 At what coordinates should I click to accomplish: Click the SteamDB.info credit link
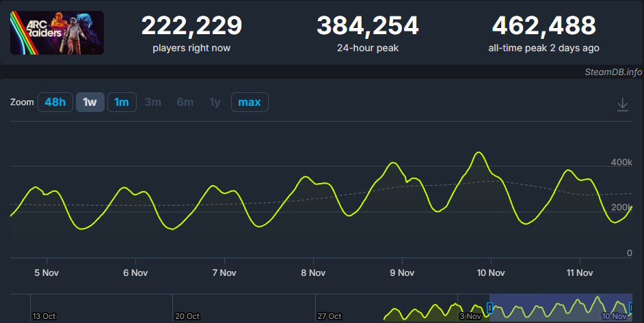coord(613,72)
